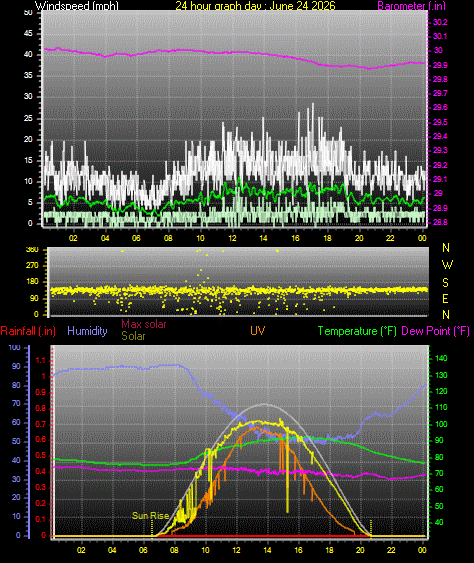Screen dimensions: 474x563
Task: Click the 100 temperature scale value
Action: tap(441, 424)
